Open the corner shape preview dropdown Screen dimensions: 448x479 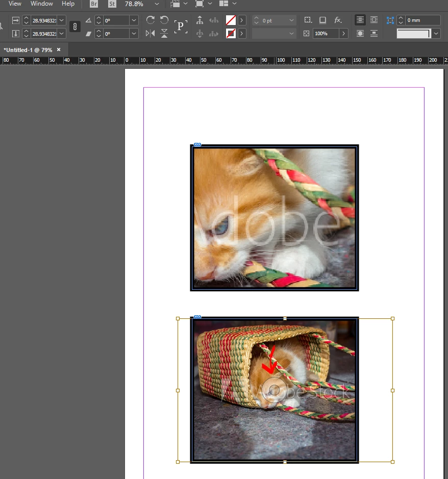(436, 33)
